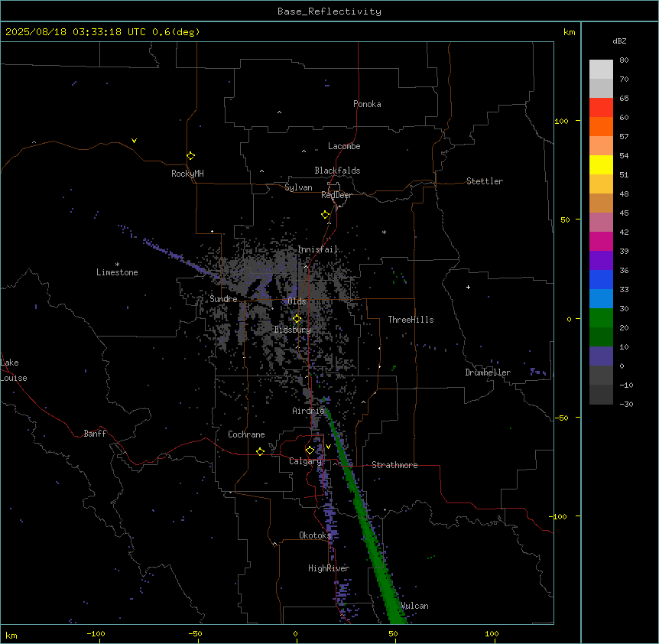659x644 pixels.
Task: Click the yellow V marker northwest of RockyMH
Action: point(134,141)
